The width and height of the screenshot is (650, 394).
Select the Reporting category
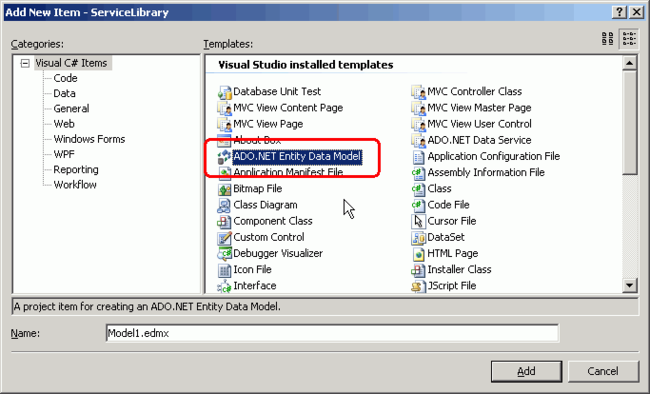pyautogui.click(x=76, y=170)
